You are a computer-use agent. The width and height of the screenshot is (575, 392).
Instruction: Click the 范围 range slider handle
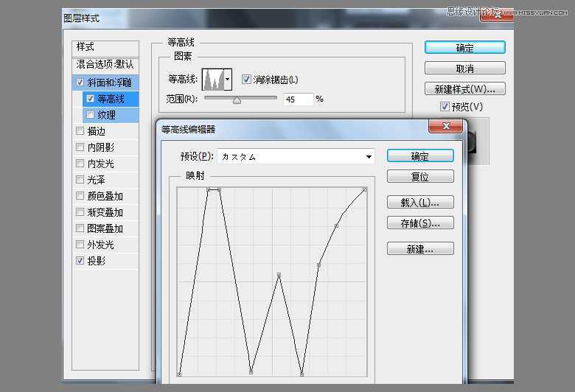coord(237,100)
